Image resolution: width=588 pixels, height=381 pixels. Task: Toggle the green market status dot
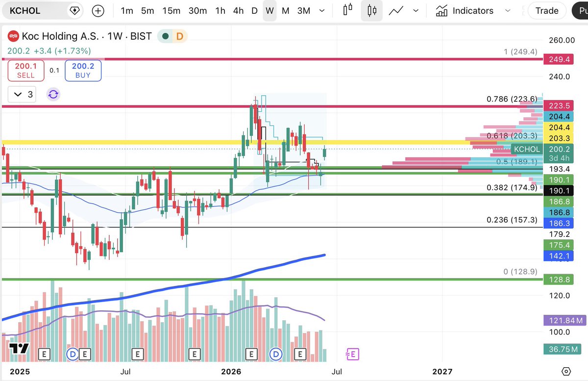coord(165,36)
